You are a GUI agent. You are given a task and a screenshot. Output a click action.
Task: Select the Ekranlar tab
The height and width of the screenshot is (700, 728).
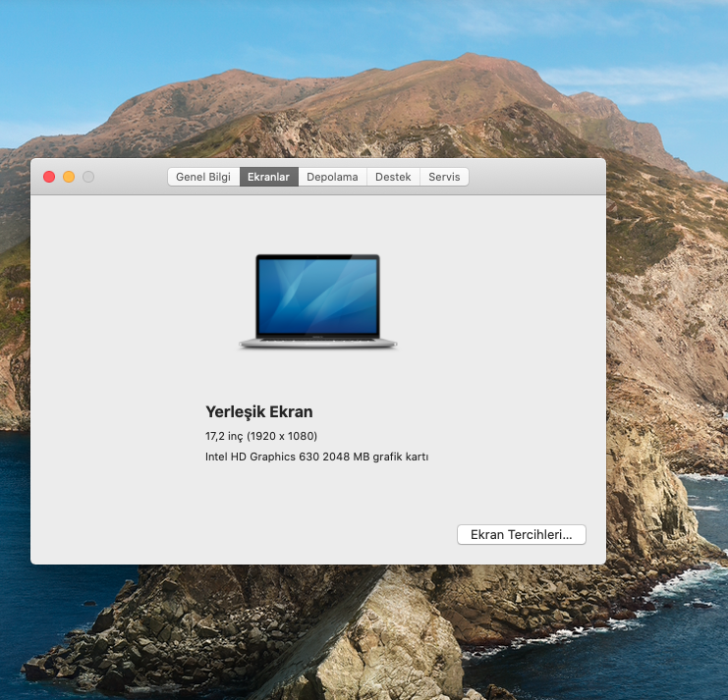point(268,177)
